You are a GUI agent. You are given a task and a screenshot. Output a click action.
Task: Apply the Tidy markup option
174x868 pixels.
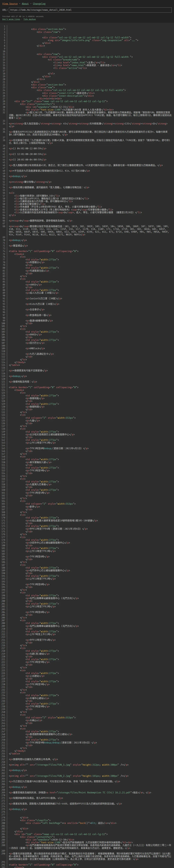(x=30, y=19)
